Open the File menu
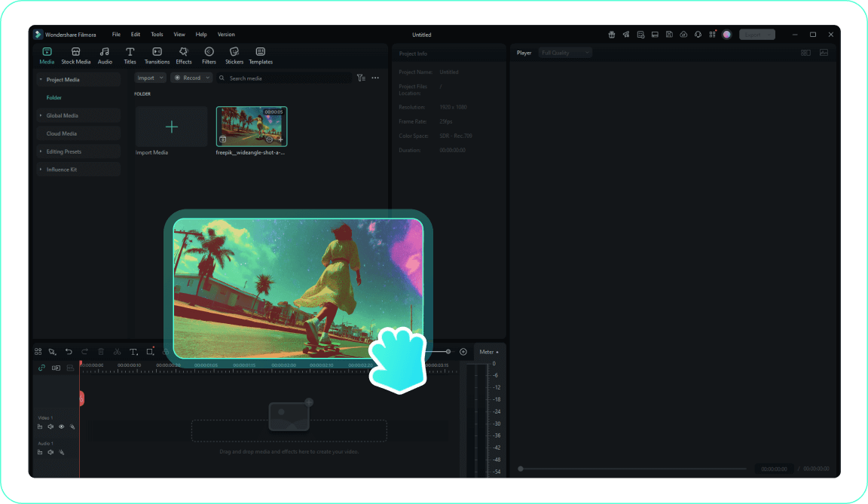868x504 pixels. click(x=116, y=35)
